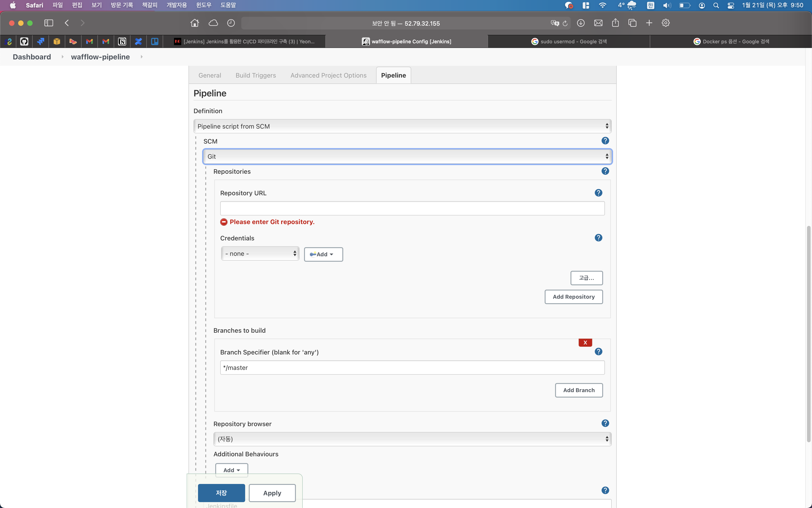Focus the Branch Specifier field
Screen dimensions: 812x508
412,368
